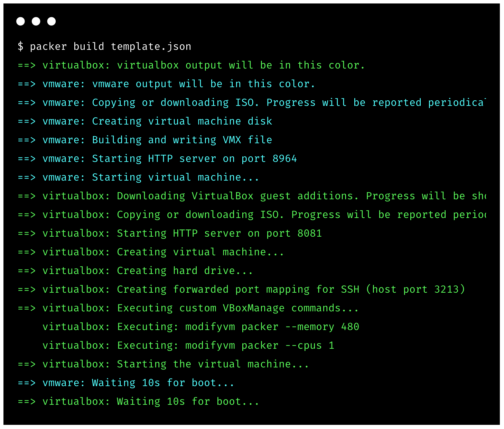Select "vmware output will be in this color." line
The image size is (504, 429).
166,84
